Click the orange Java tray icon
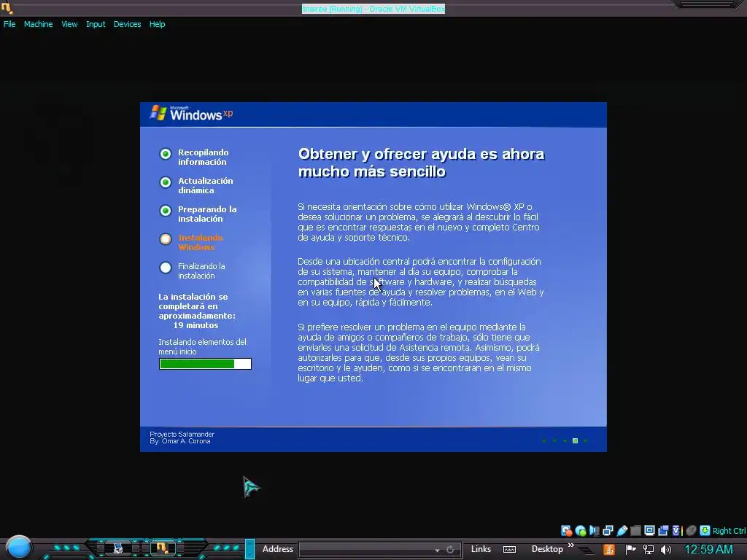Image resolution: width=747 pixels, height=560 pixels. coord(609,550)
